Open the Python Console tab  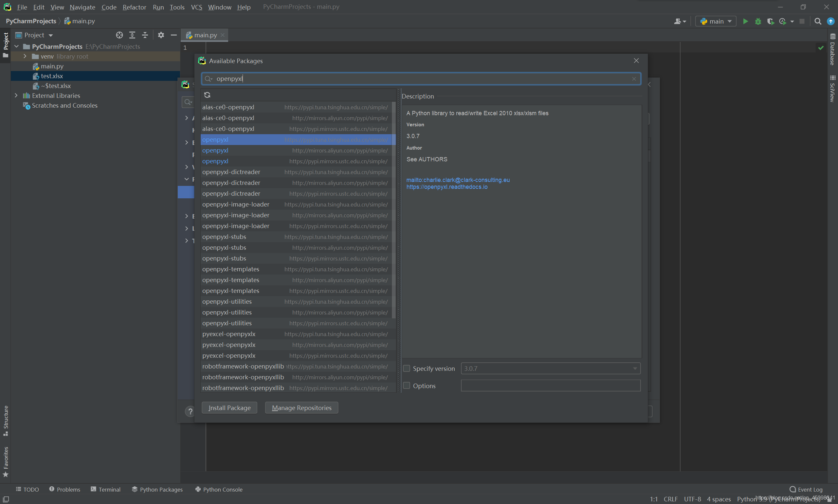pyautogui.click(x=219, y=489)
